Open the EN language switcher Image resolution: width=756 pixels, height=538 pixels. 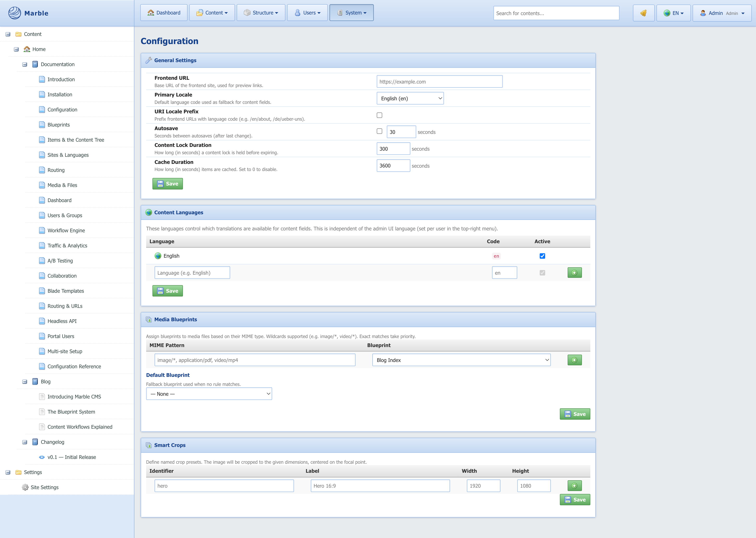673,13
